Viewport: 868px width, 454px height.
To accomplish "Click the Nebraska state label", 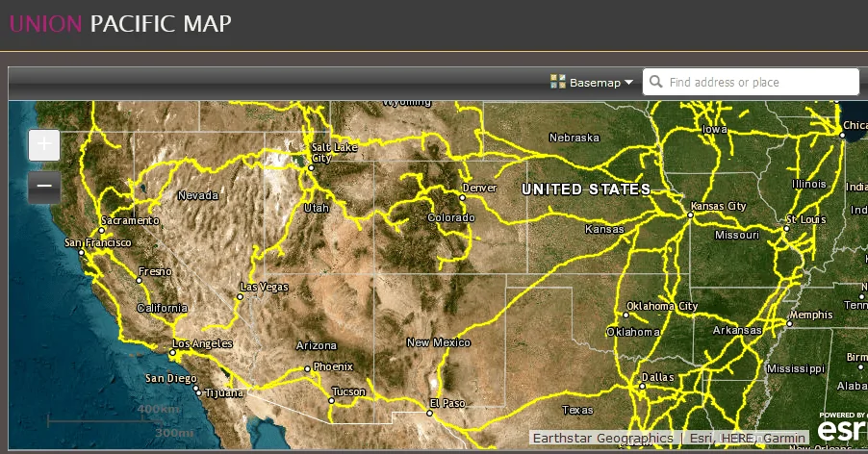I will click(x=574, y=138).
